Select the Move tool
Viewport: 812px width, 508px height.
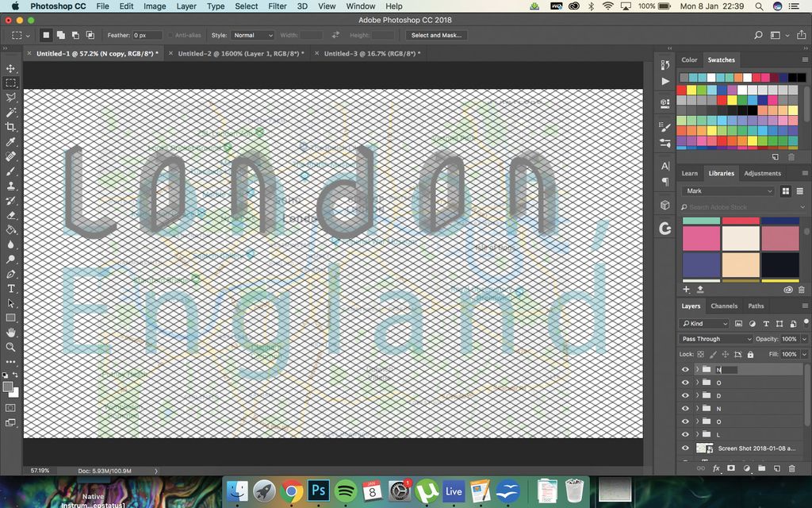point(11,68)
